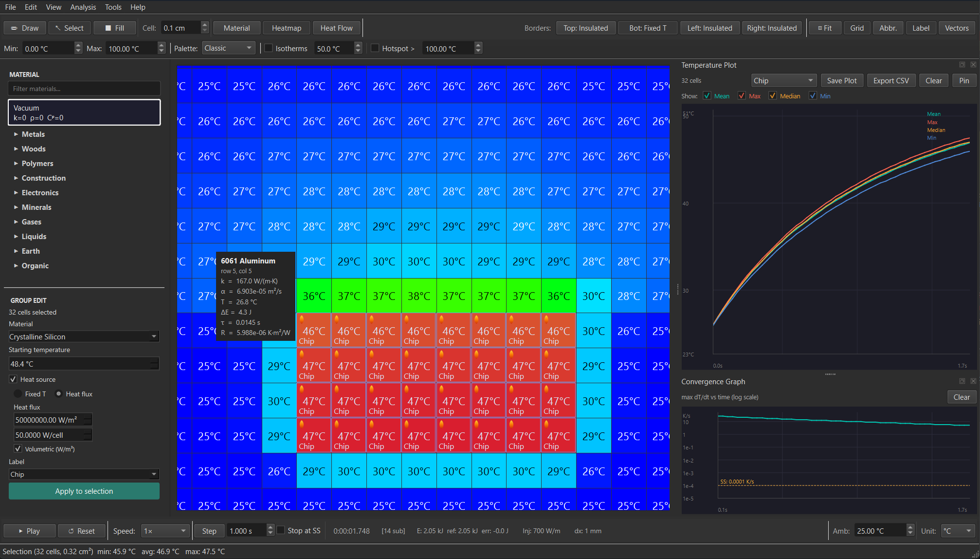Float the Convergence Graph panel
The width and height of the screenshot is (980, 559).
coord(962,381)
